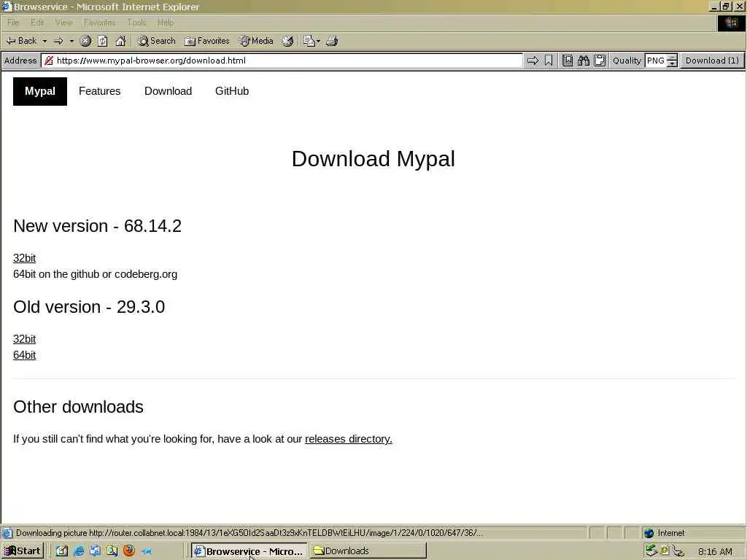This screenshot has width=747, height=560.
Task: Expand the Edit page icon's dropdown arrow
Action: pos(318,41)
